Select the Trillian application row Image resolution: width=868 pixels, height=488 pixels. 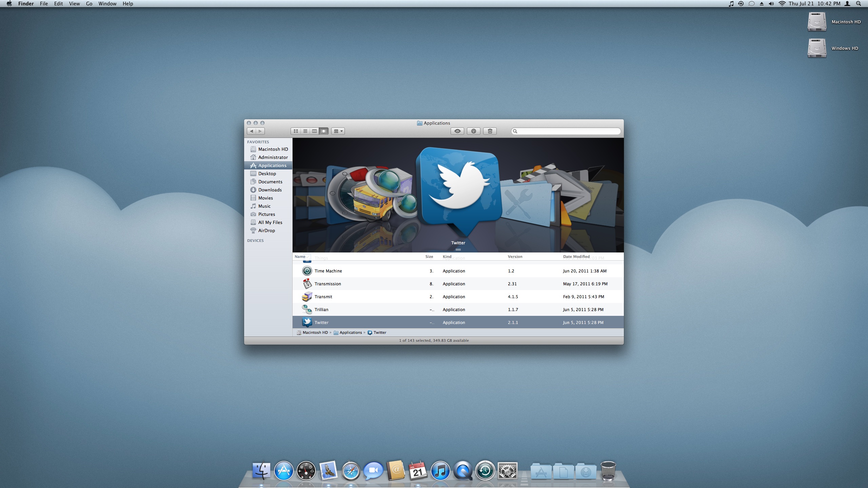click(458, 309)
